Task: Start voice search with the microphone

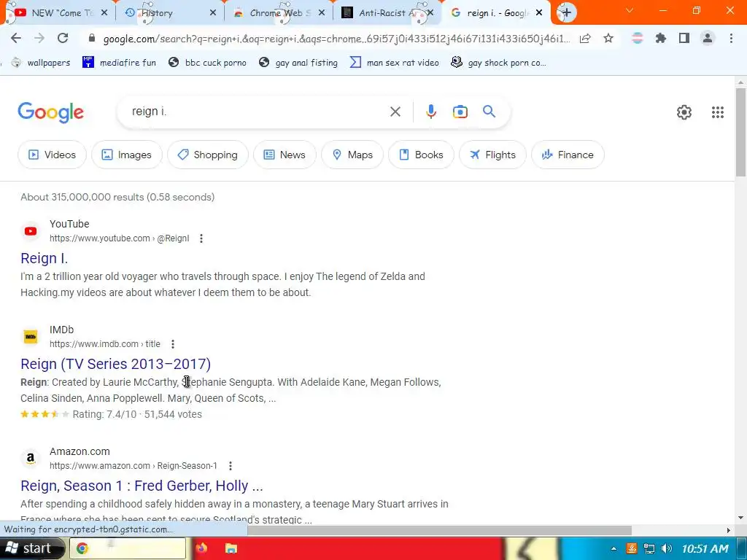Action: pos(430,112)
